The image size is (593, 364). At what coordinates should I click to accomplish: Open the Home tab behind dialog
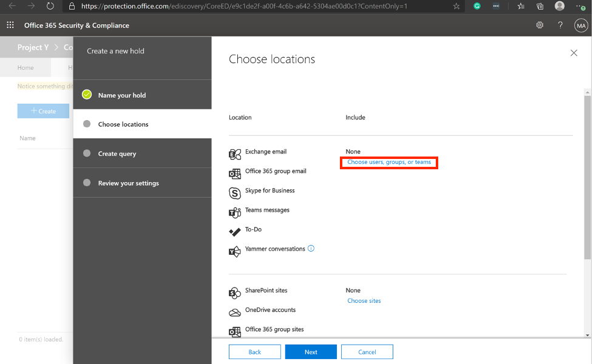pyautogui.click(x=25, y=68)
